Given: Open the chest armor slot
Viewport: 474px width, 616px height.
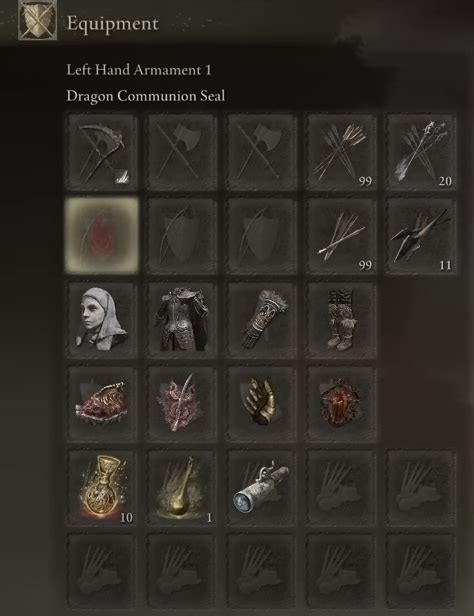Looking at the screenshot, I should click(x=182, y=320).
